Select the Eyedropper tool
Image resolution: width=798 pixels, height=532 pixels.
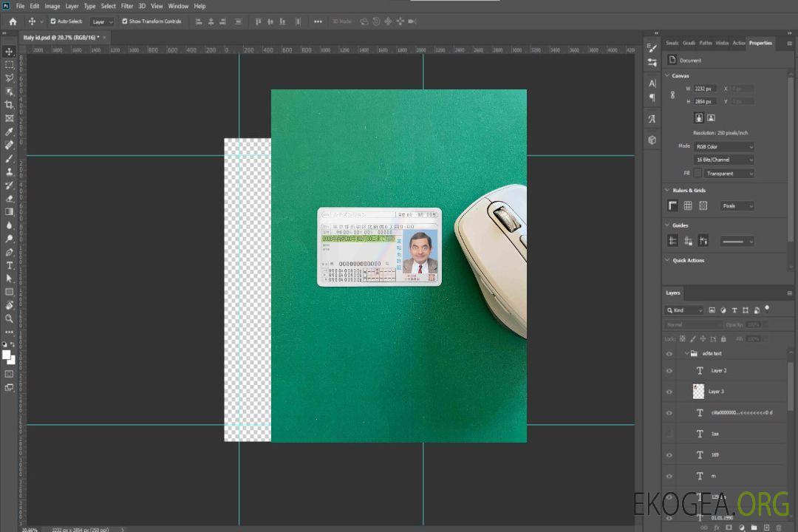tap(9, 132)
